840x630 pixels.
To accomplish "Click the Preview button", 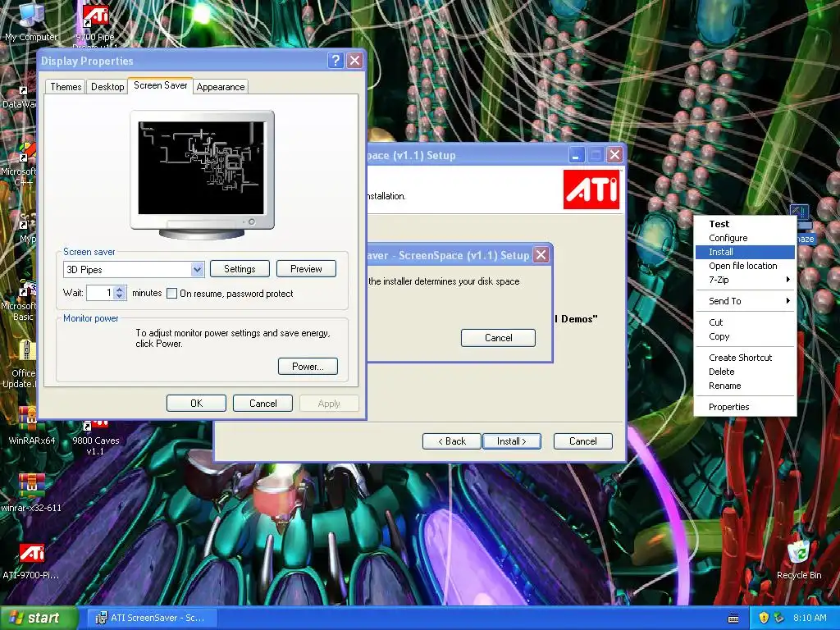I will tap(306, 269).
